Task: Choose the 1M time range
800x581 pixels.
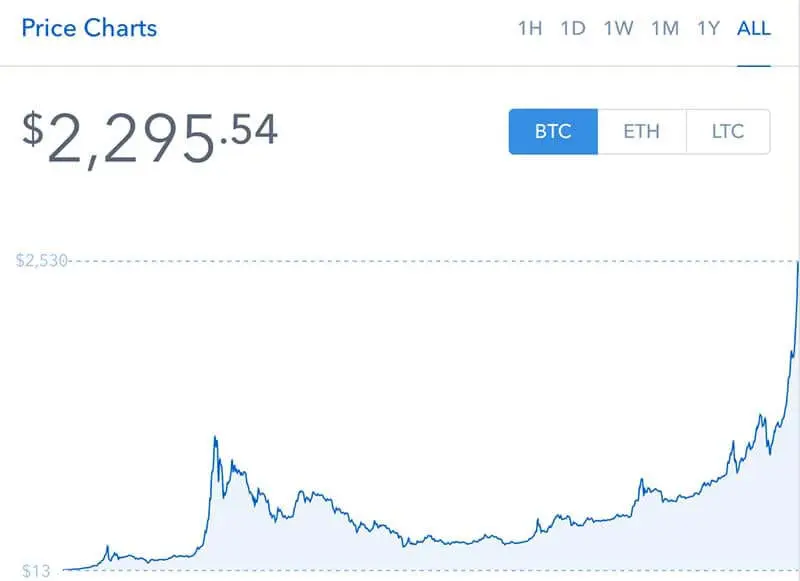Action: [x=665, y=28]
